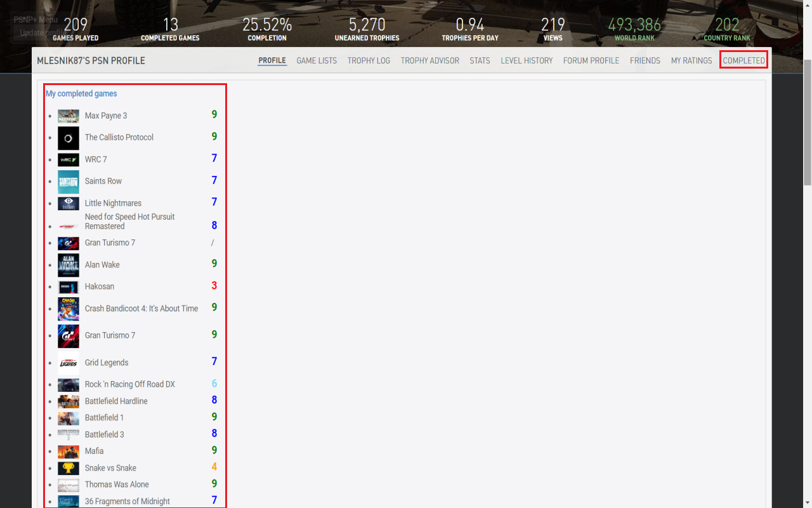
Task: Select the 25.52% Completion stat
Action: (x=267, y=29)
